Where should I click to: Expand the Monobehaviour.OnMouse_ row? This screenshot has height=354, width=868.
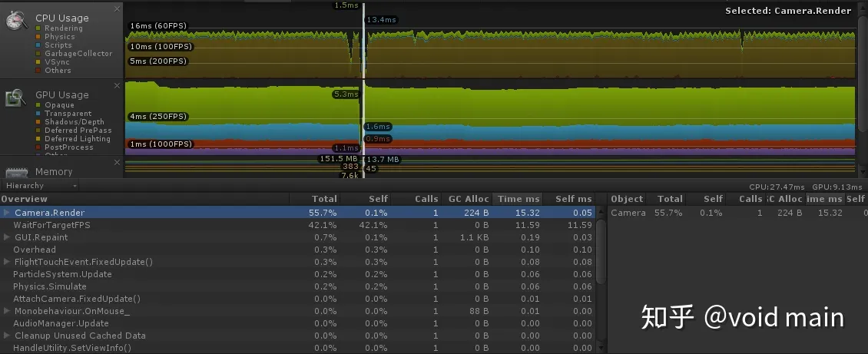[x=7, y=311]
